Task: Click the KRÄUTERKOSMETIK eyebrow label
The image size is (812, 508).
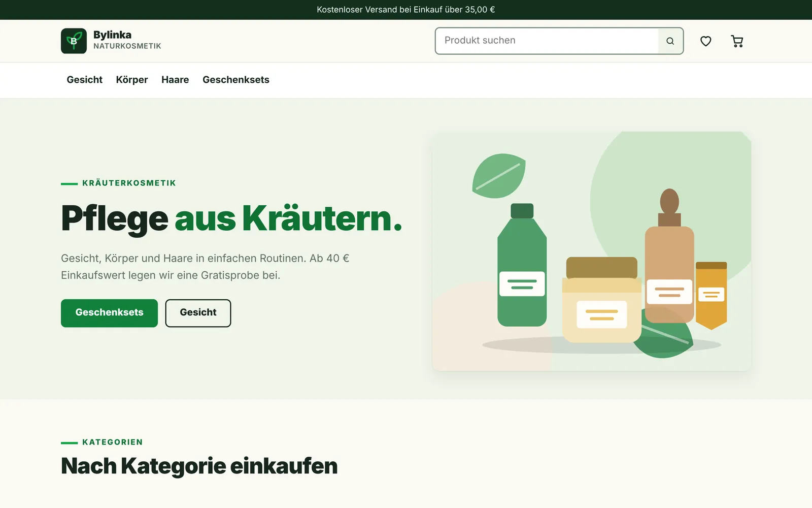Action: (129, 183)
